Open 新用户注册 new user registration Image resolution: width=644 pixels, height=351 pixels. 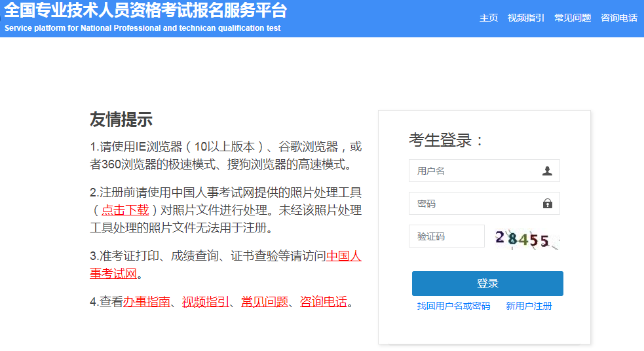click(529, 306)
